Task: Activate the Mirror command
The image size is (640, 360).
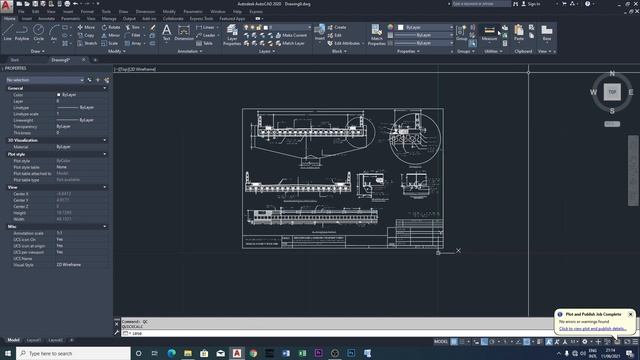Action: 111,35
